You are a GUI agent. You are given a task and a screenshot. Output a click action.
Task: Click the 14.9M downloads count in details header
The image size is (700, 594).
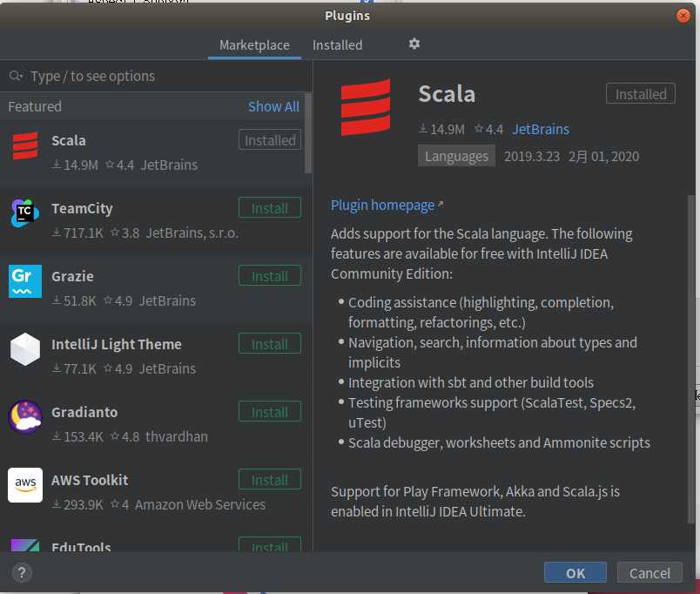(x=442, y=130)
